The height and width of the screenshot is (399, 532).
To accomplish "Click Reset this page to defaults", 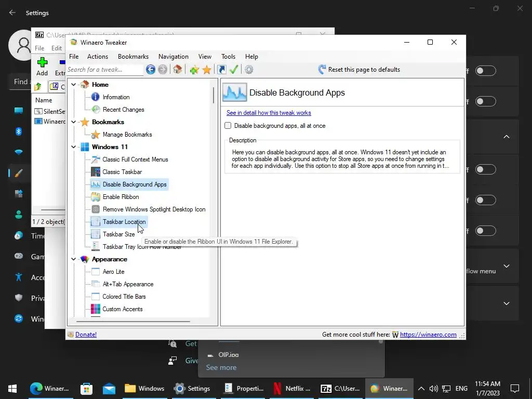I will click(359, 70).
